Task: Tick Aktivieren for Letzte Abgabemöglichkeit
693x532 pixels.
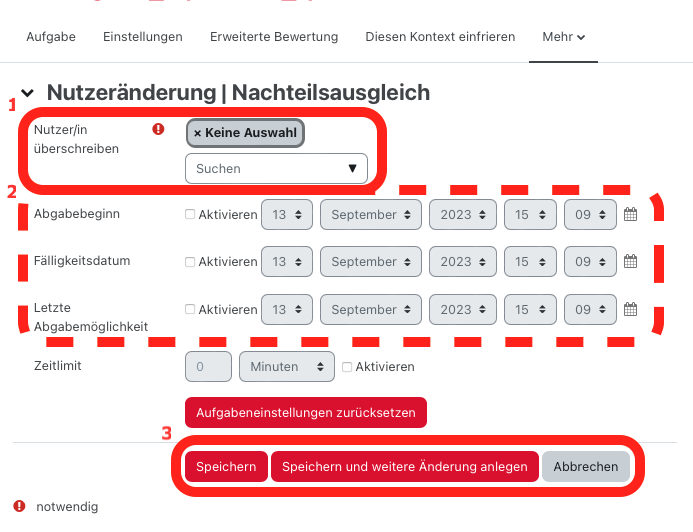Action: 190,310
